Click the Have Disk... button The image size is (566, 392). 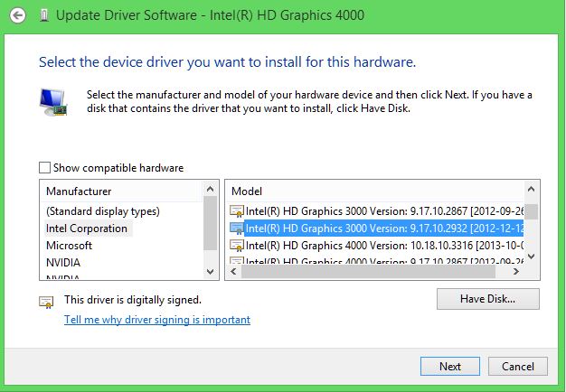tap(488, 299)
